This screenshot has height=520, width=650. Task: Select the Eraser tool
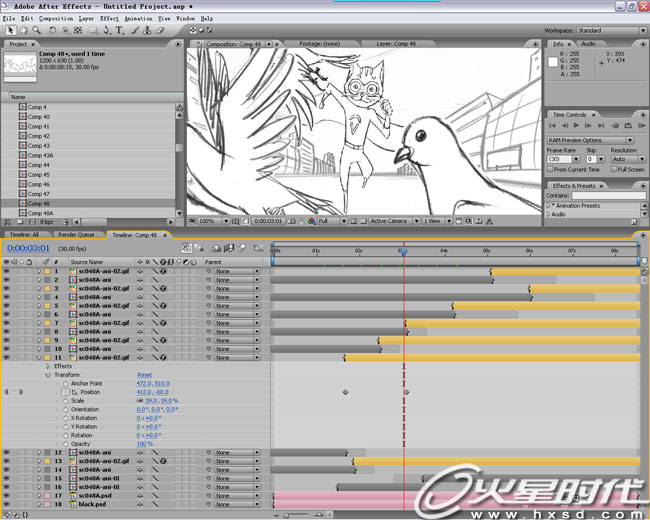[160, 30]
